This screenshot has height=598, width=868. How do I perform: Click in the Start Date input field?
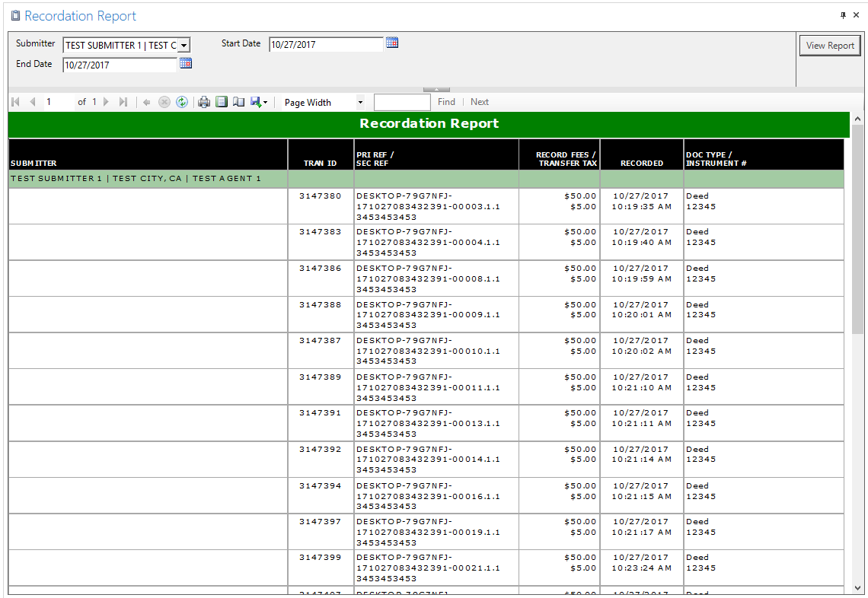point(326,45)
